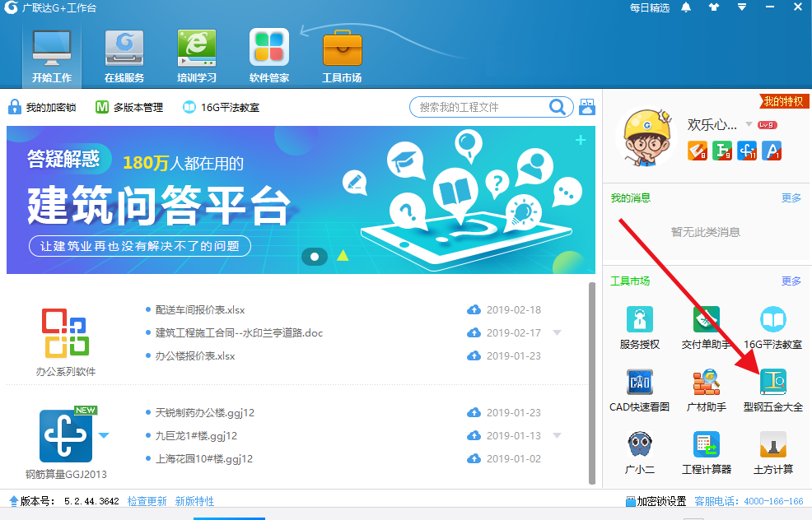Open the 开始工作 tab

[52, 57]
